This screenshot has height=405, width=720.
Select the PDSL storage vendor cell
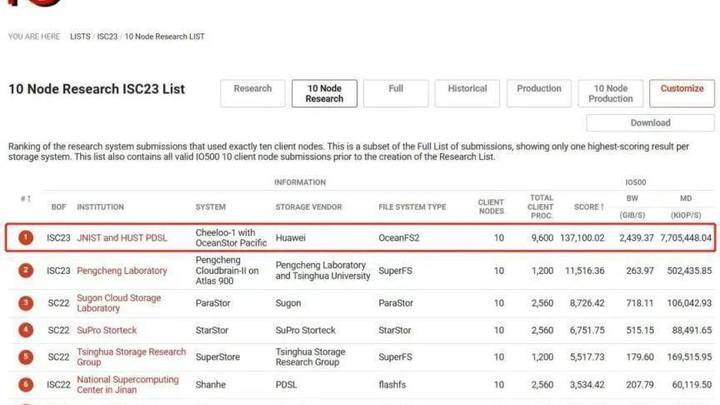coord(286,384)
